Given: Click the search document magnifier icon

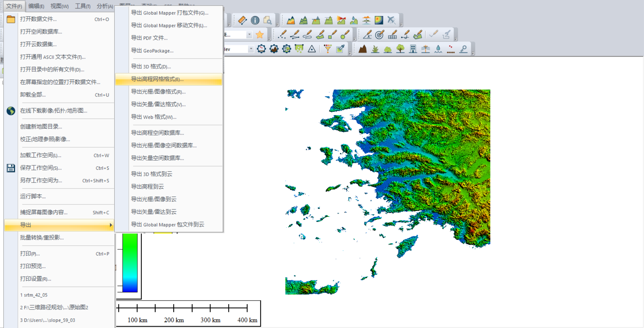Looking at the screenshot, I should click(267, 20).
